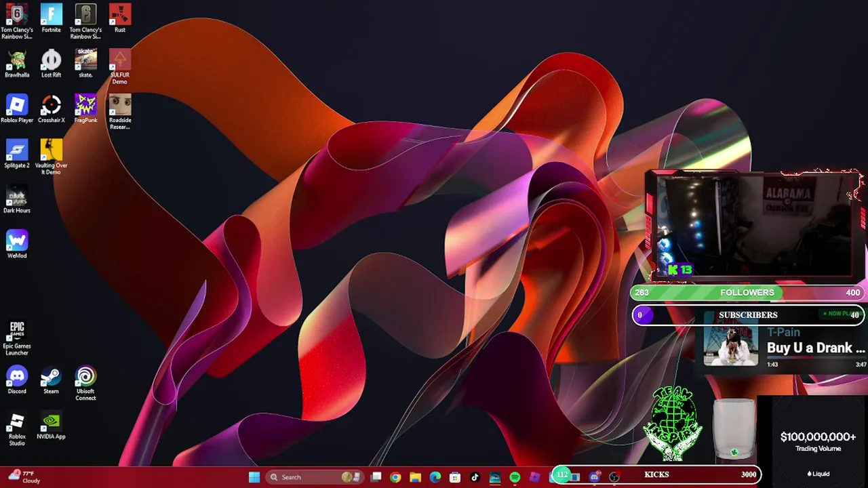Image resolution: width=868 pixels, height=488 pixels.
Task: Open the Lost Rift shortcut
Action: (x=51, y=64)
